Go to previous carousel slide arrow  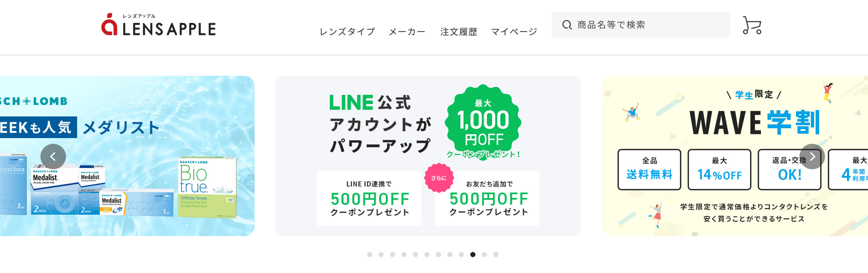[x=53, y=156]
